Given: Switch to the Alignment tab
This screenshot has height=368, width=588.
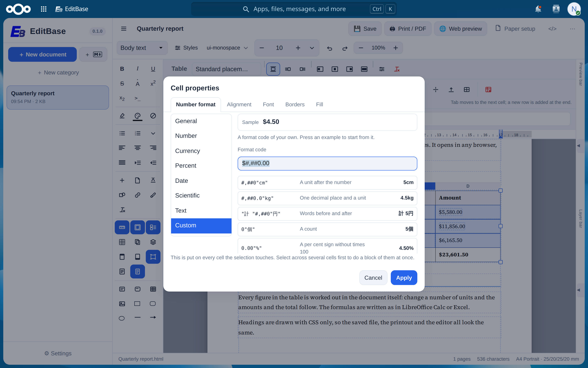Looking at the screenshot, I should click(x=239, y=104).
